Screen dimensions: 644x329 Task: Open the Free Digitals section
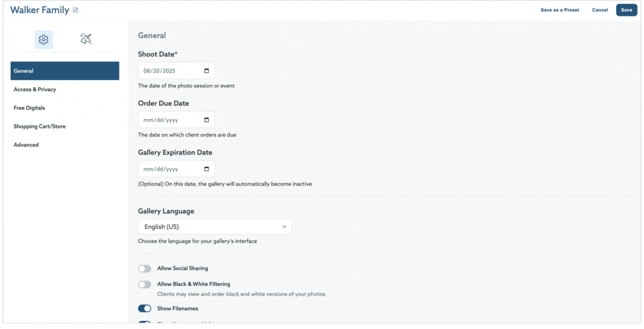point(30,108)
